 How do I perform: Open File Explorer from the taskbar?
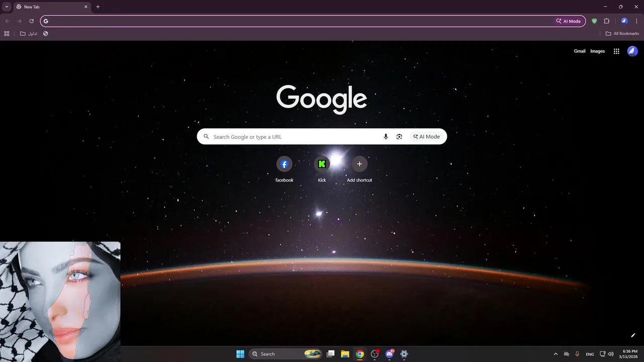point(345,354)
